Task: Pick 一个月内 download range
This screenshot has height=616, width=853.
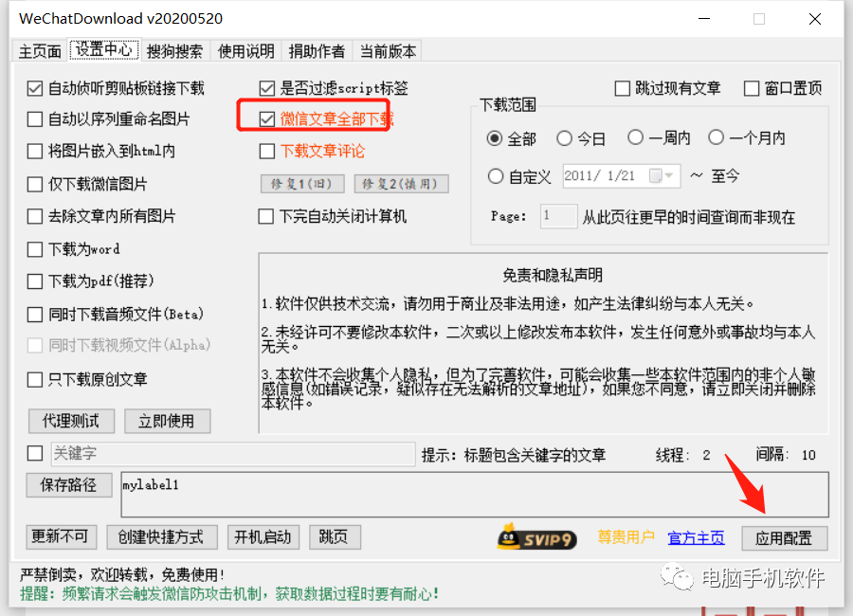Action: point(716,137)
